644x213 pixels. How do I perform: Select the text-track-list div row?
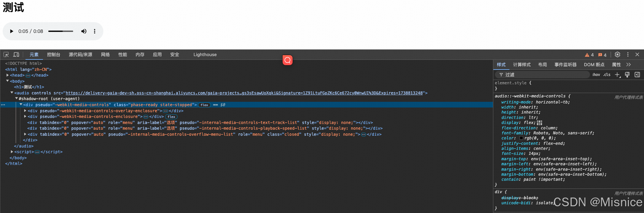[x=200, y=123]
